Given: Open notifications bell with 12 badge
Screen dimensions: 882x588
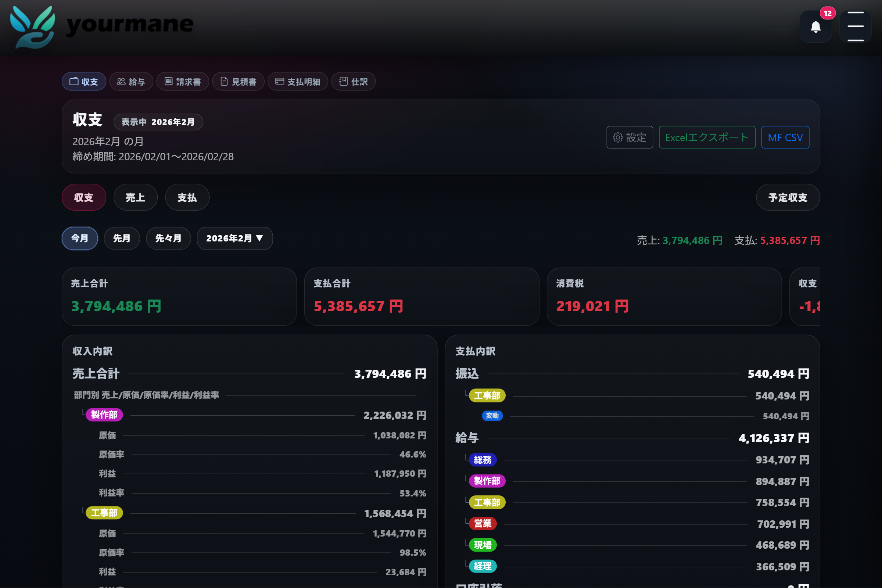Looking at the screenshot, I should click(x=815, y=26).
